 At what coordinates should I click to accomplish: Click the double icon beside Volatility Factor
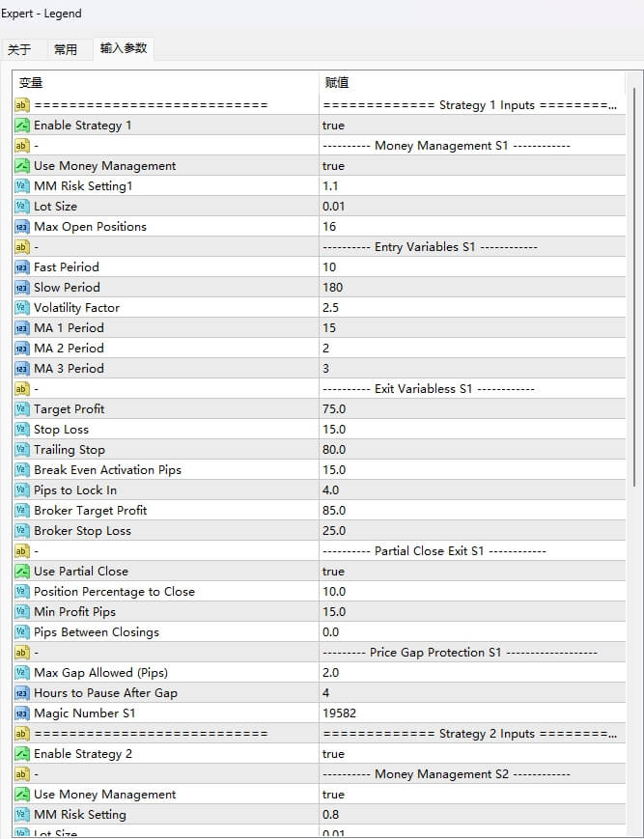point(22,308)
